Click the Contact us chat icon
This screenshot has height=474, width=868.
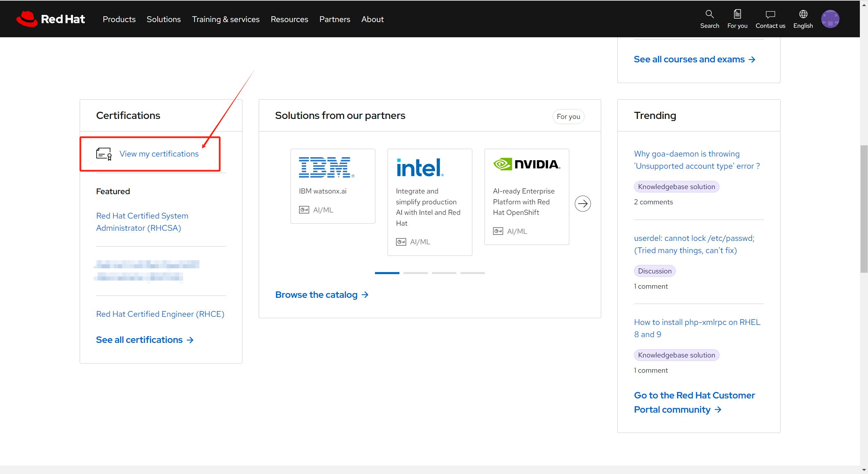[770, 15]
